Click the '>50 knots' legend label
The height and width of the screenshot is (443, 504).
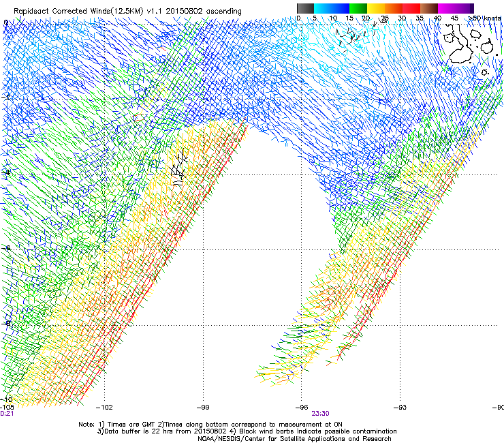pos(485,18)
